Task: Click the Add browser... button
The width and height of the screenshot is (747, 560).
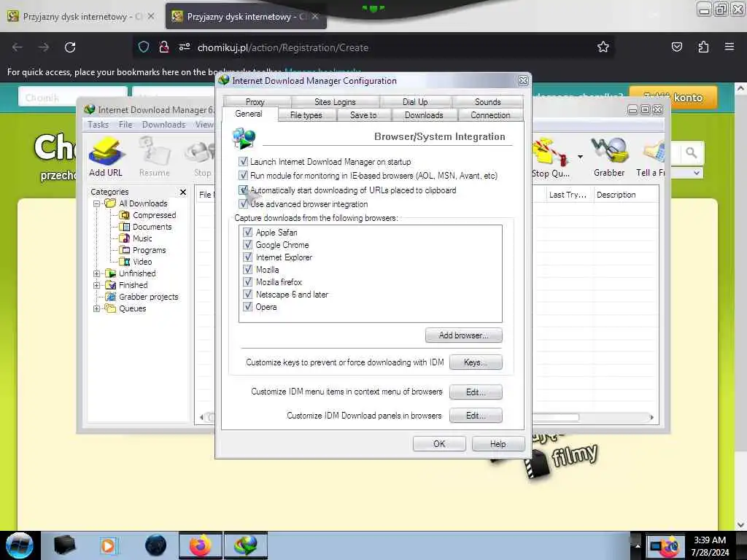Action: pyautogui.click(x=463, y=335)
